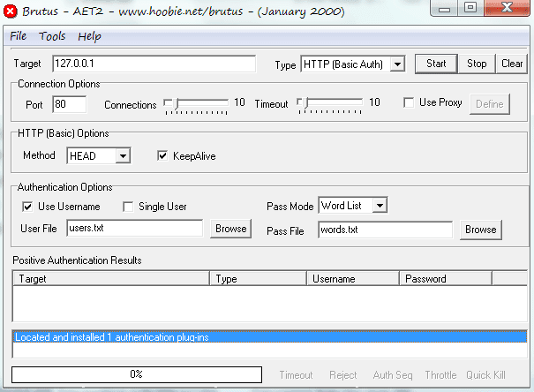Minimize the Brutus window
Viewport: 534px width, 392px height.
(x=444, y=8)
